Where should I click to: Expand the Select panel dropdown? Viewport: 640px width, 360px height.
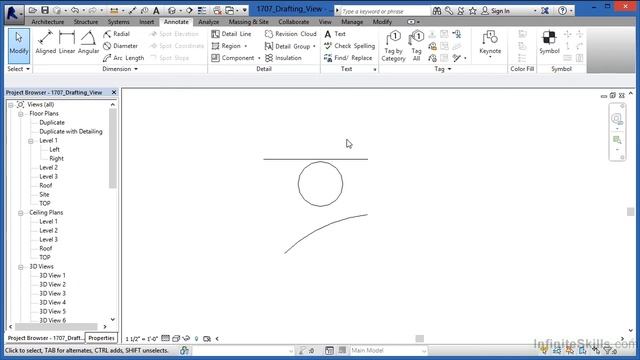[x=19, y=69]
